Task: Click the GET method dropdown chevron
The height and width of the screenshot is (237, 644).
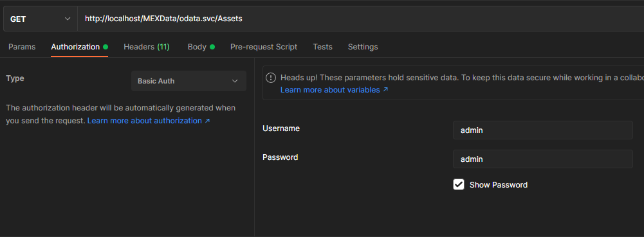Action: (68, 19)
